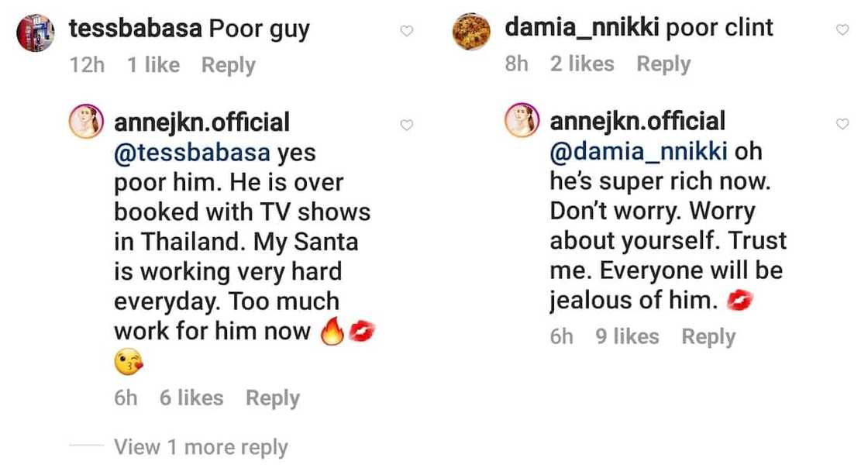868x475 pixels.
Task: Reply to tessbabasa's 'Poor guy' comment
Action: [227, 65]
